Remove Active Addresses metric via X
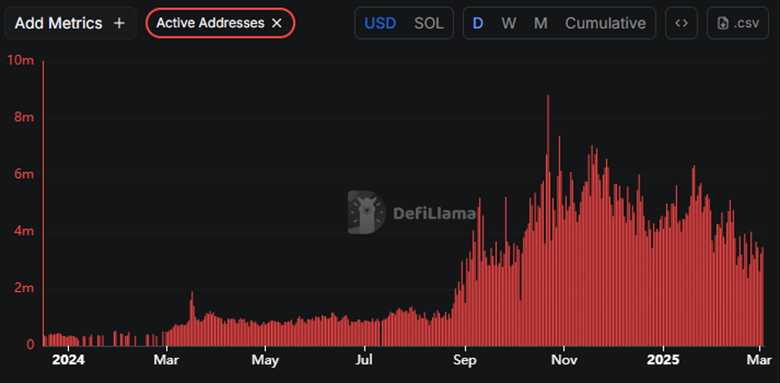Image resolution: width=780 pixels, height=383 pixels. pyautogui.click(x=277, y=23)
